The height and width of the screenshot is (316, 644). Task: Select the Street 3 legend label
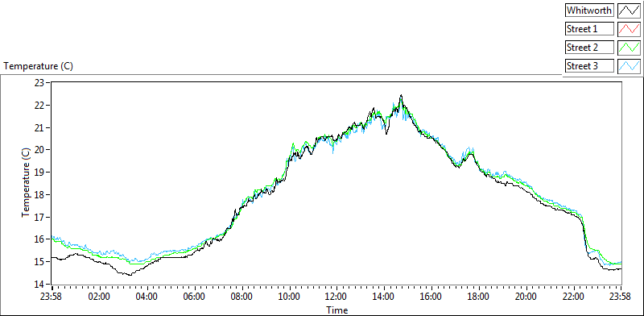pyautogui.click(x=589, y=66)
